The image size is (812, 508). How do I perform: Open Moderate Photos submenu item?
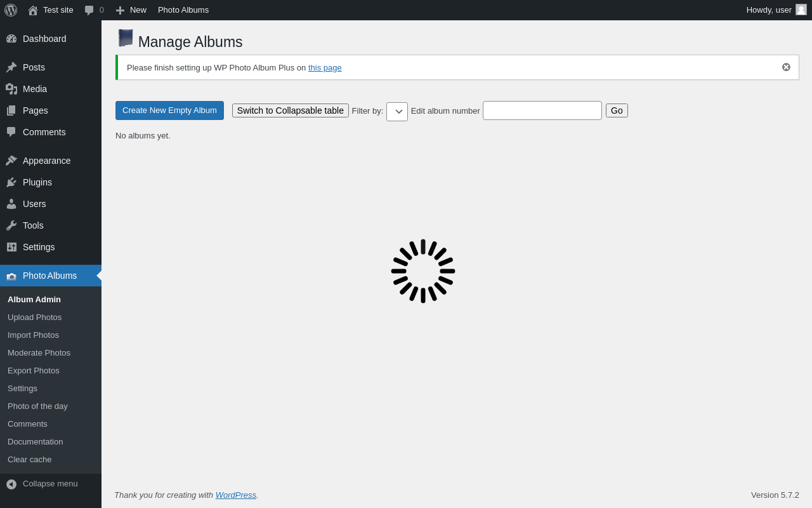click(39, 353)
